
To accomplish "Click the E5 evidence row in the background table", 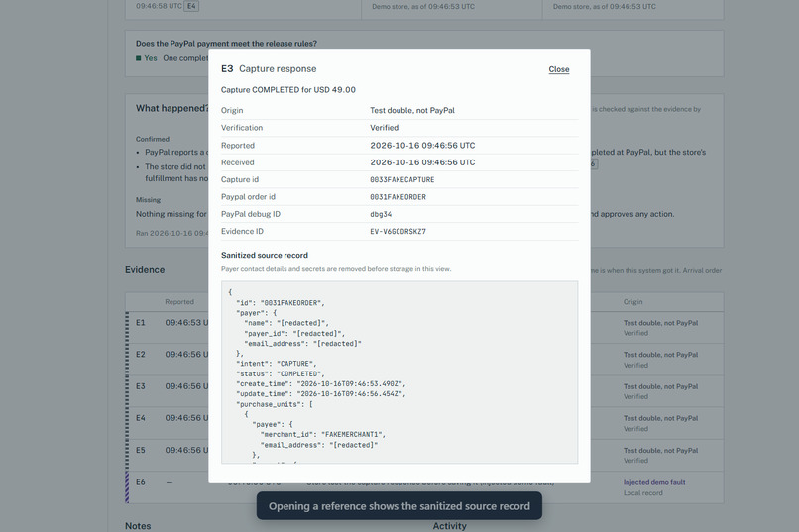I will 424,455.
